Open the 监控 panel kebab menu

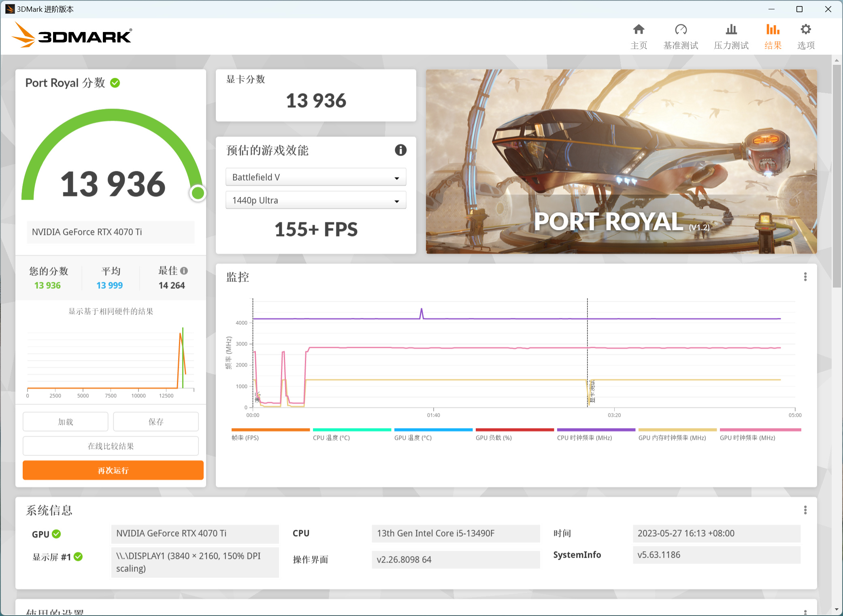[805, 277]
